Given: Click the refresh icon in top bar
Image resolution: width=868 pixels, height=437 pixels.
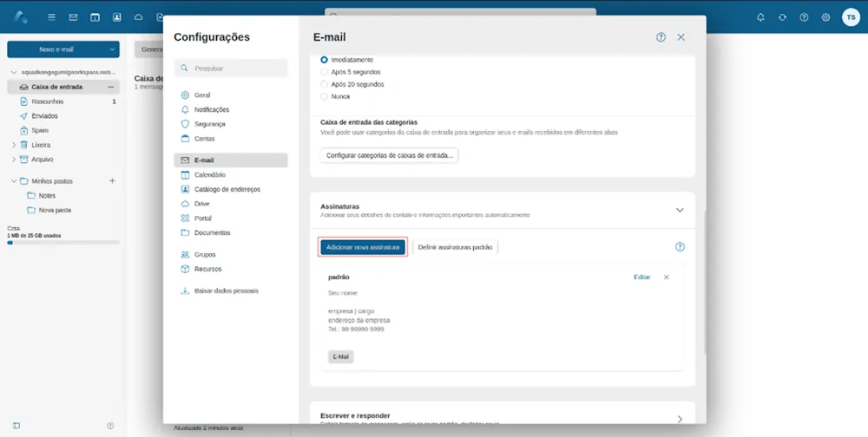Looking at the screenshot, I should (782, 17).
